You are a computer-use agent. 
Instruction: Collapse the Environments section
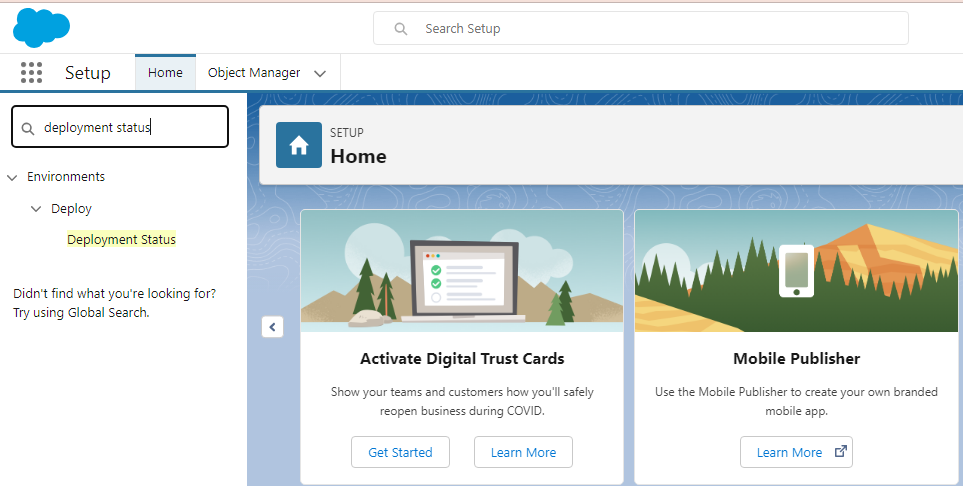[x=12, y=177]
